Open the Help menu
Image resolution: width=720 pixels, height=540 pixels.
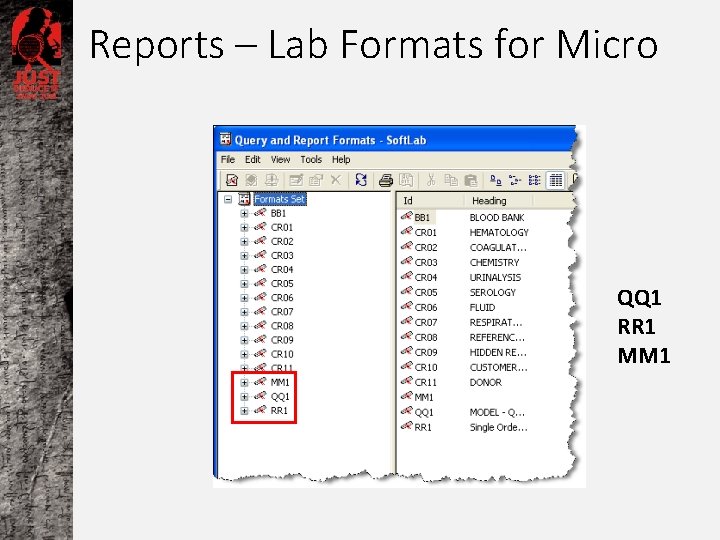coord(341,159)
